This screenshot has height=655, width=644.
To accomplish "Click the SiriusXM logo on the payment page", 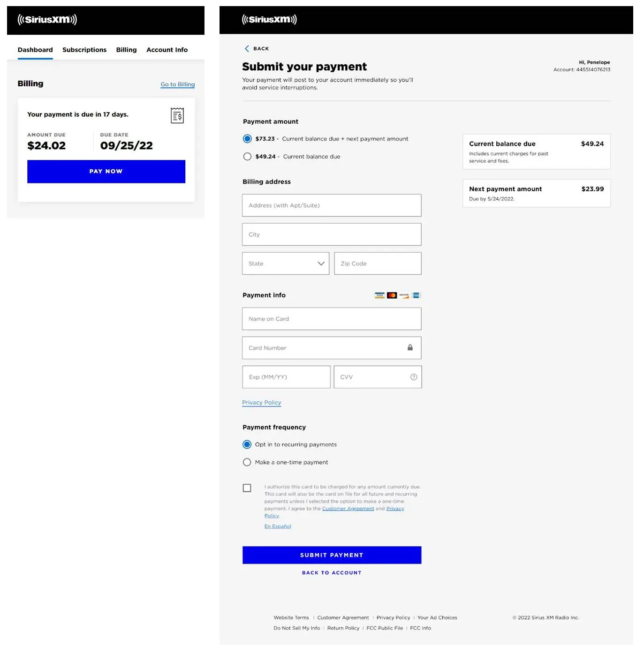I will tap(269, 20).
